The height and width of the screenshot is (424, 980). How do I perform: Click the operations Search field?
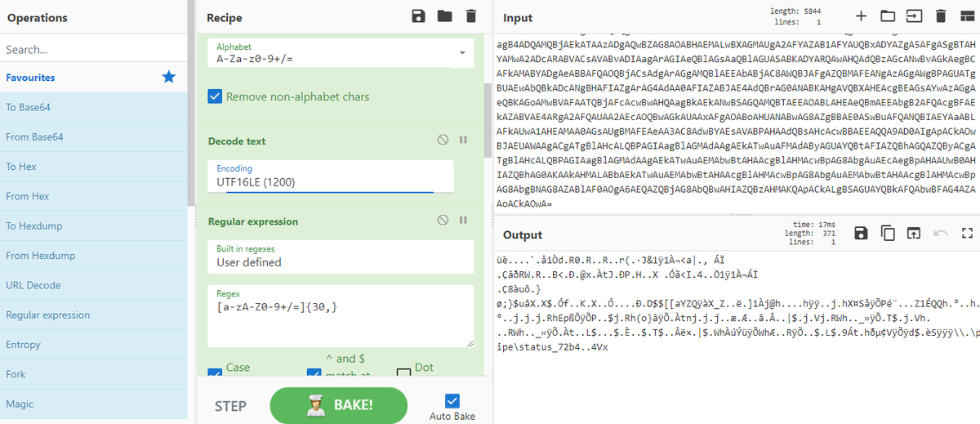click(93, 49)
